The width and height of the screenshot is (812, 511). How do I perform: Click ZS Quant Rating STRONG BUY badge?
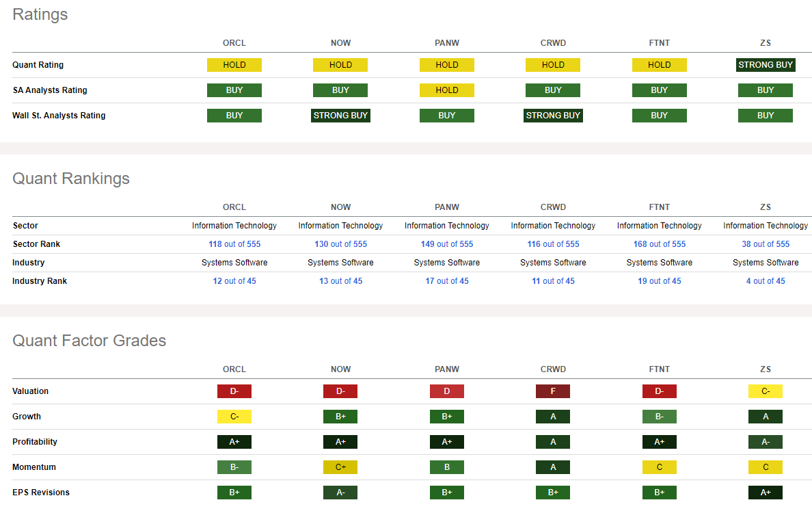click(766, 65)
